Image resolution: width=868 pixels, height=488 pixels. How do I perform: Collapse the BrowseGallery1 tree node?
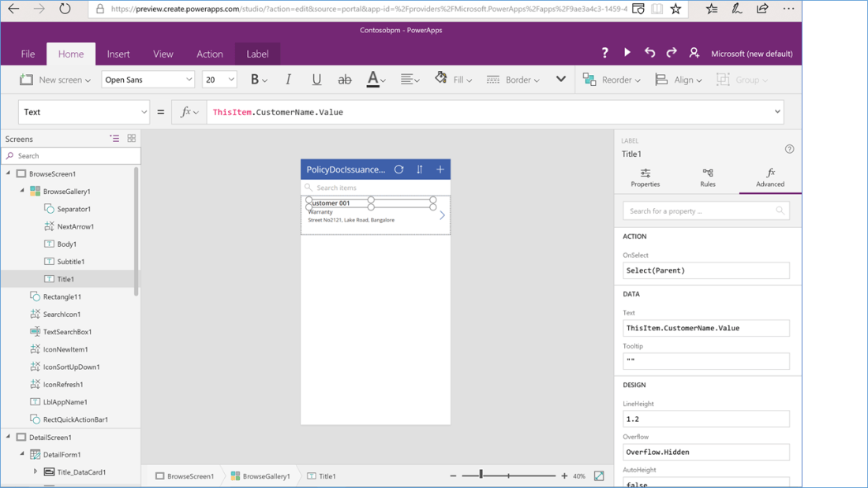click(x=22, y=192)
